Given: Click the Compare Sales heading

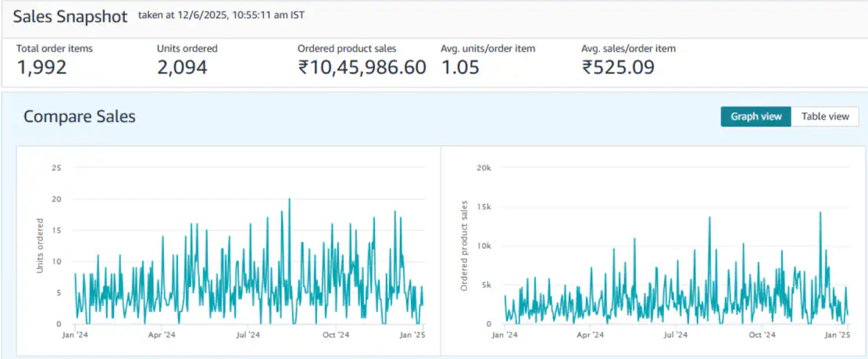Looking at the screenshot, I should [x=80, y=116].
